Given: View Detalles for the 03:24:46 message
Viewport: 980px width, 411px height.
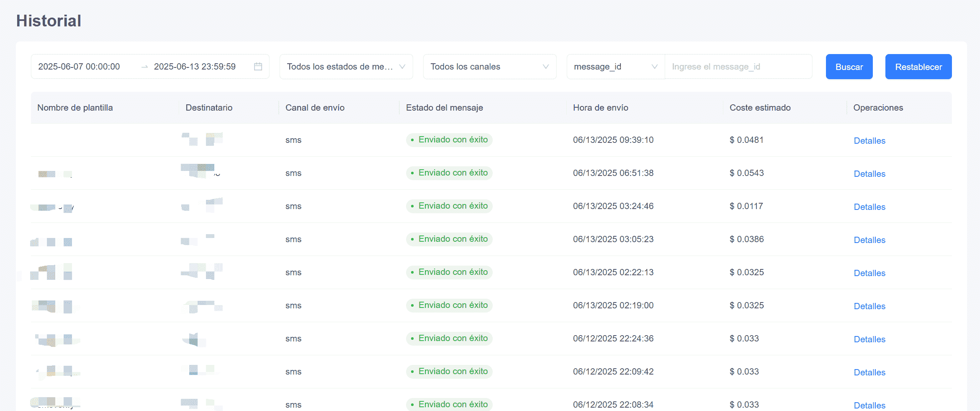Looking at the screenshot, I should tap(869, 207).
